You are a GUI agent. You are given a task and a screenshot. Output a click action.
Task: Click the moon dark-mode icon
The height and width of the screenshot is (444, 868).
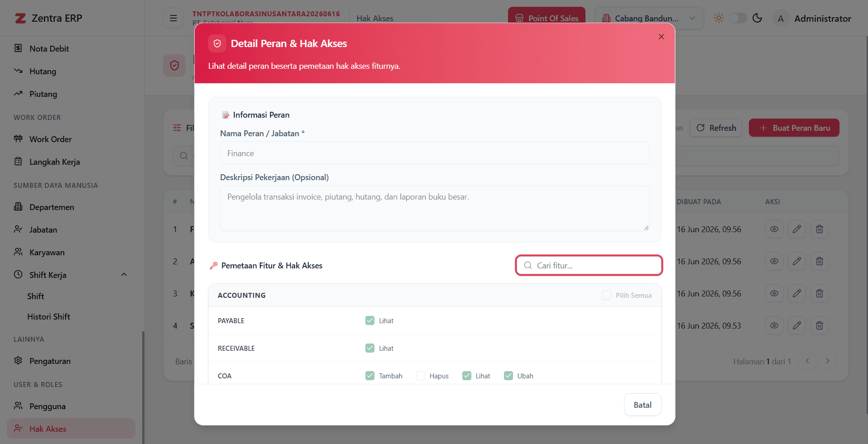pyautogui.click(x=757, y=18)
